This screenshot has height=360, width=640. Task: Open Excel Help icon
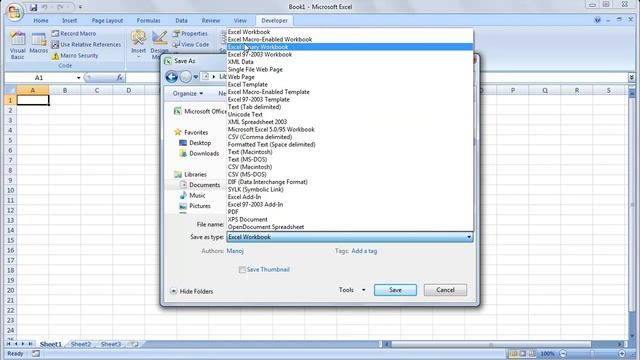pos(598,20)
